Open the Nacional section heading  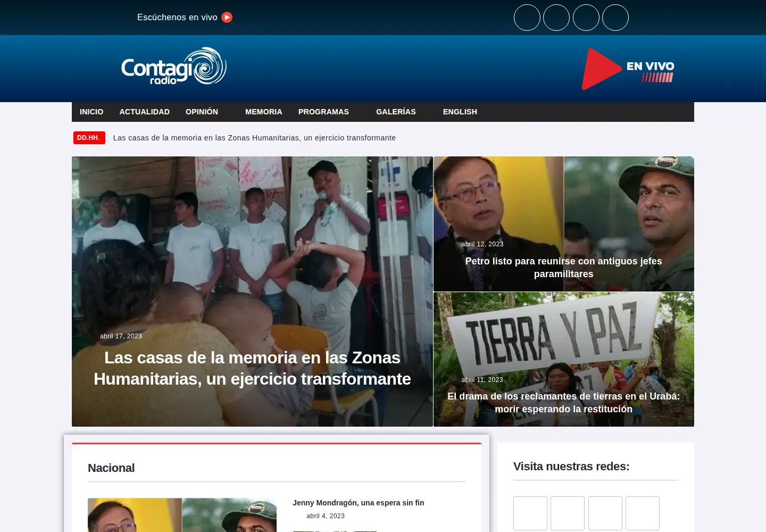tap(111, 468)
